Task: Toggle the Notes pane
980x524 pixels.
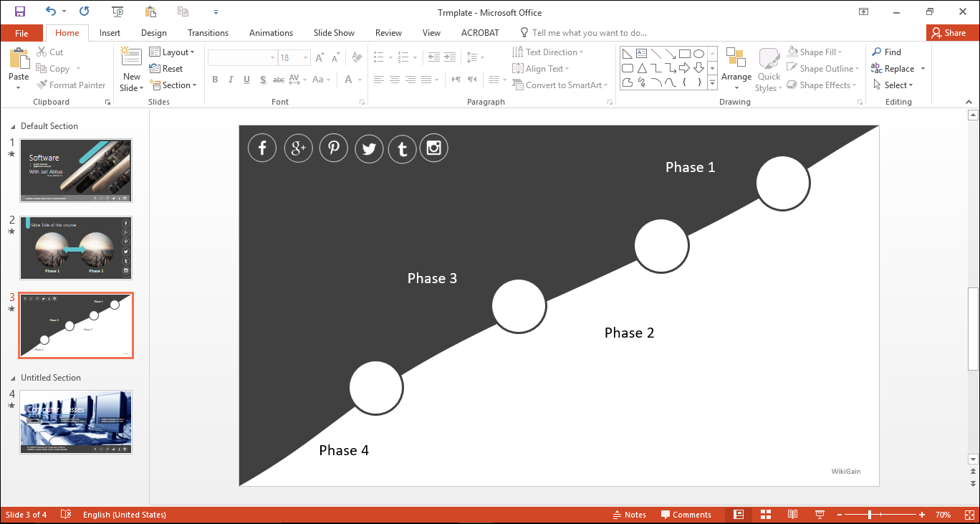Action: (x=629, y=515)
